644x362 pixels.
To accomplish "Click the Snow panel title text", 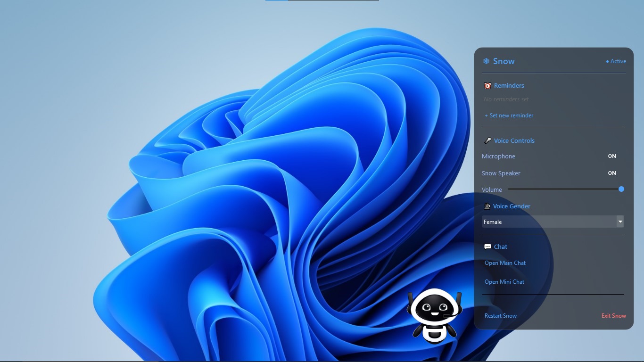I will coord(504,61).
